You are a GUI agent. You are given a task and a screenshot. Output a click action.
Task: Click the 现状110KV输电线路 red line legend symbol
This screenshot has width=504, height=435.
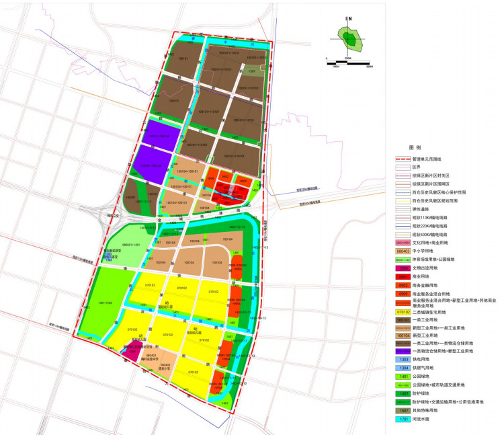click(x=402, y=217)
